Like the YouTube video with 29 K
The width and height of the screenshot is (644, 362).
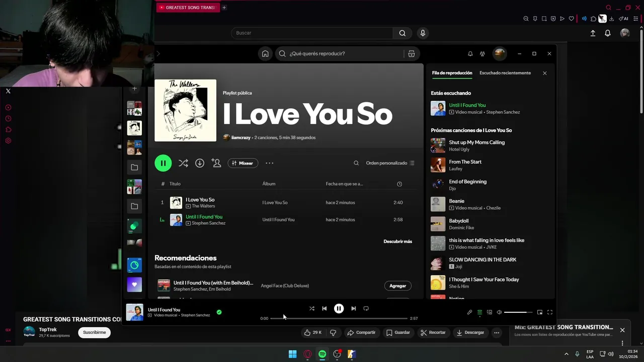(312, 332)
